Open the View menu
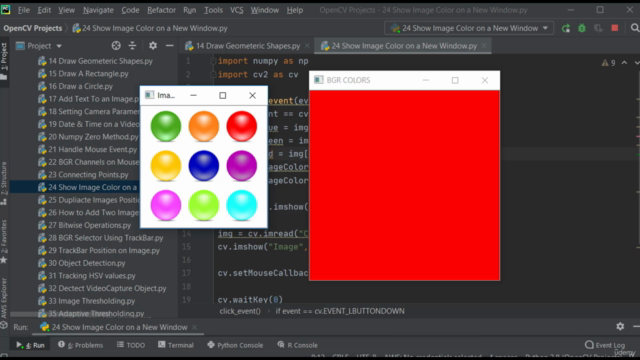This screenshot has width=640, height=360. pos(66,10)
